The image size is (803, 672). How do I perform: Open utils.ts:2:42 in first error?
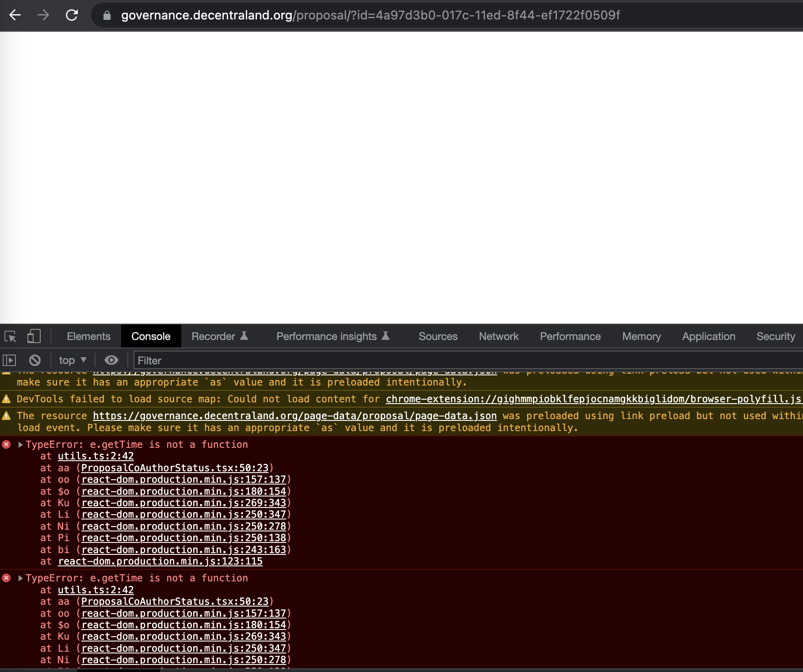[96, 456]
